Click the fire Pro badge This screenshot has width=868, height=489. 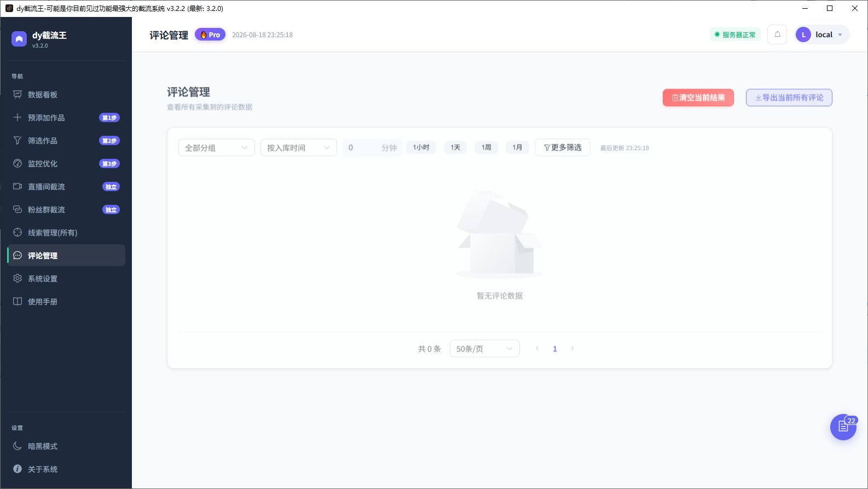pos(210,34)
